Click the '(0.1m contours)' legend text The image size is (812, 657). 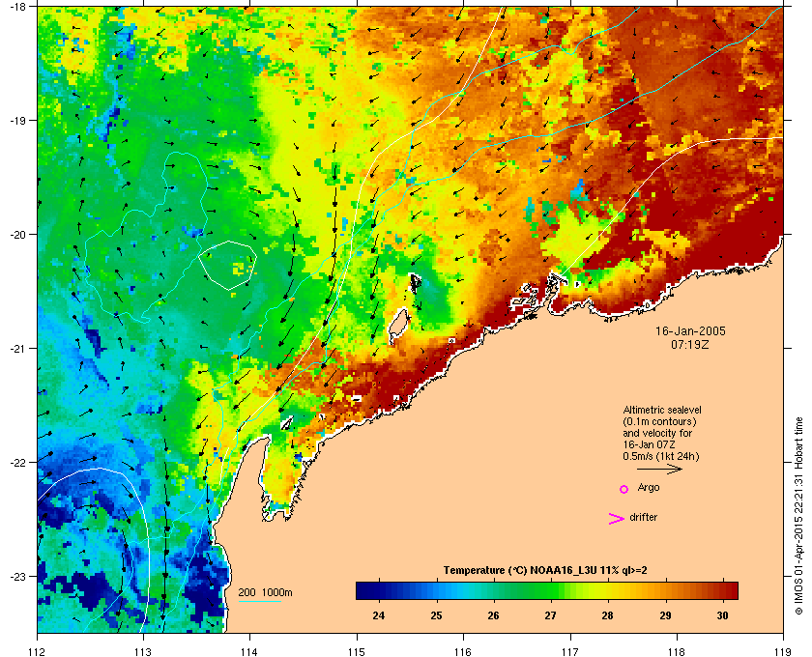click(659, 421)
